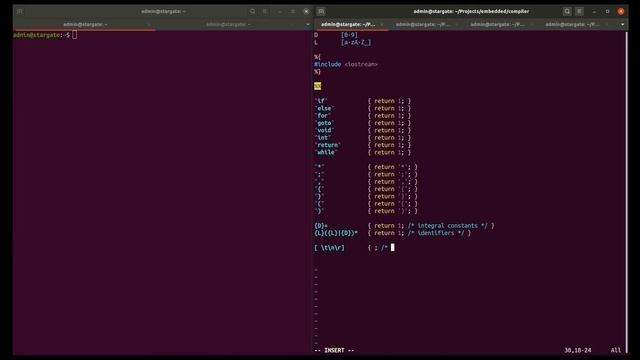
Task: Close the active tab in the left terminal window
Action: pos(148,24)
